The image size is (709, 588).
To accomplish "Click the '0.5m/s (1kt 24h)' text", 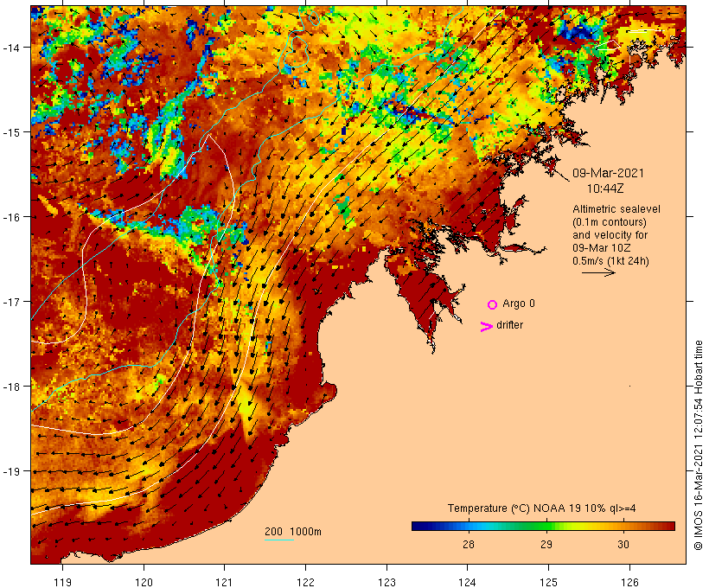I will 611,261.
